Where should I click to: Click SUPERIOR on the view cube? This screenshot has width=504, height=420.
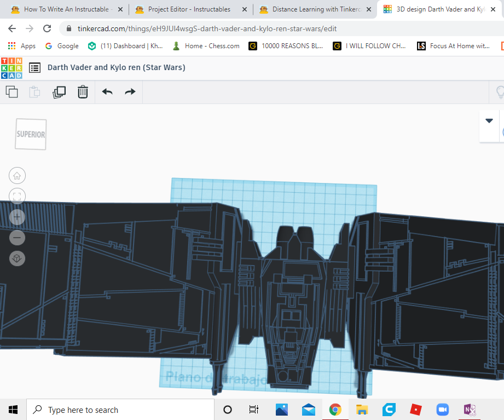click(x=30, y=134)
